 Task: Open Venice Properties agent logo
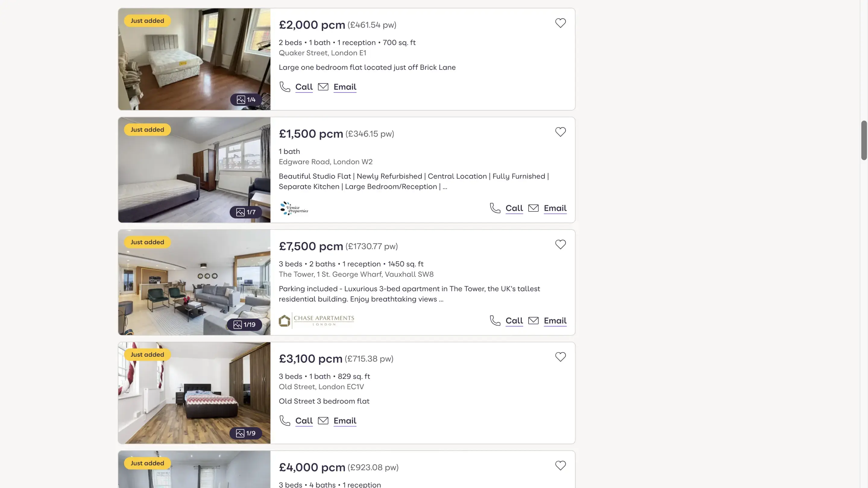(x=294, y=208)
